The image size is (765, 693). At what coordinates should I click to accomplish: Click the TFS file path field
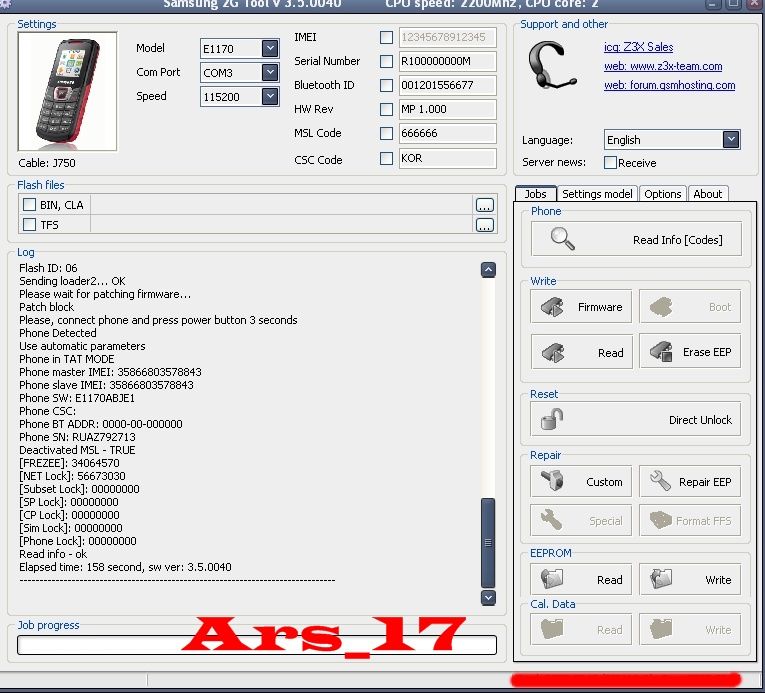282,224
